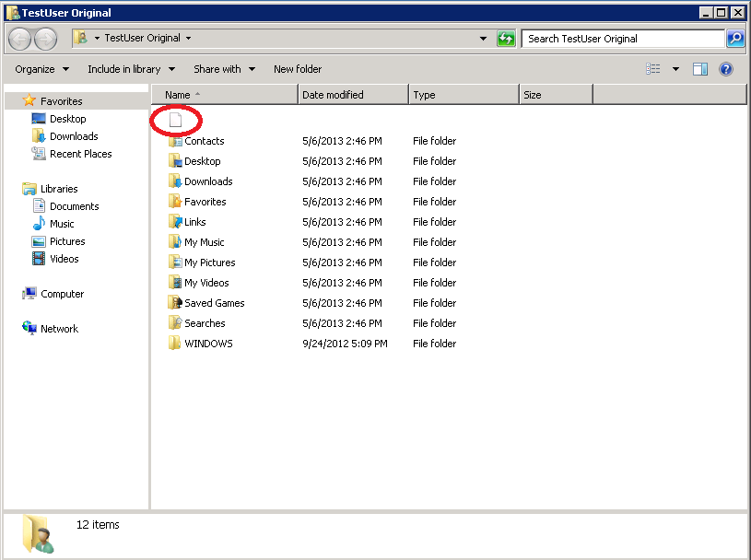The height and width of the screenshot is (560, 751).
Task: Click the Libraries icon in navigation pane
Action: (29, 189)
